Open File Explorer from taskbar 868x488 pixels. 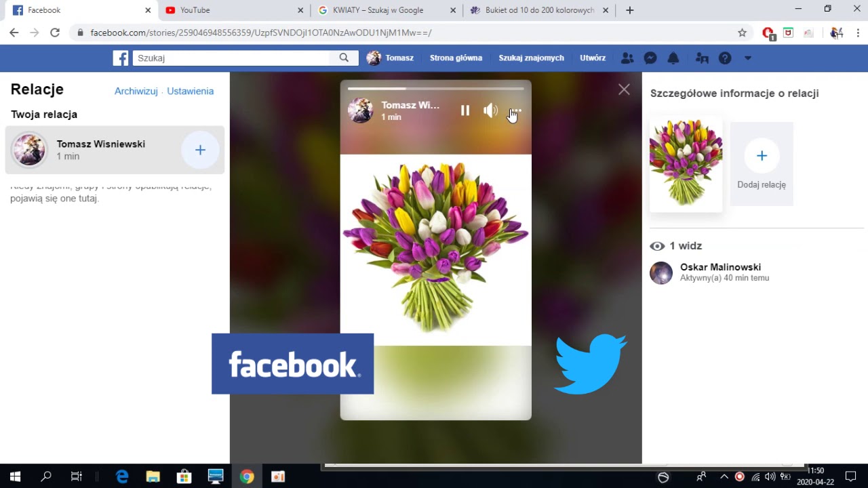click(153, 476)
